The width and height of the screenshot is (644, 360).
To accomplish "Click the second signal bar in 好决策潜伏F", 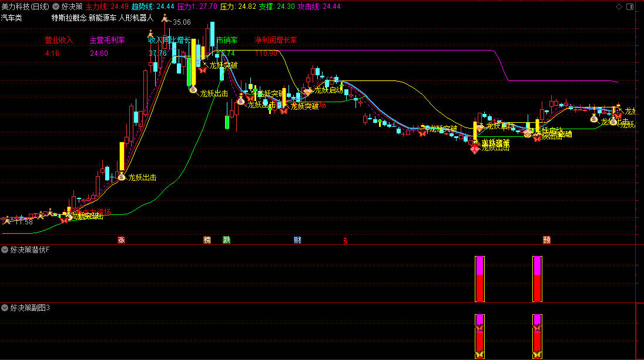I will (537, 279).
